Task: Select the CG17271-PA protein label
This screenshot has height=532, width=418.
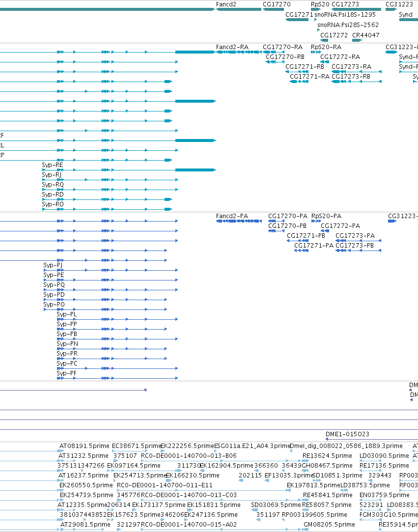Action: pos(314,246)
